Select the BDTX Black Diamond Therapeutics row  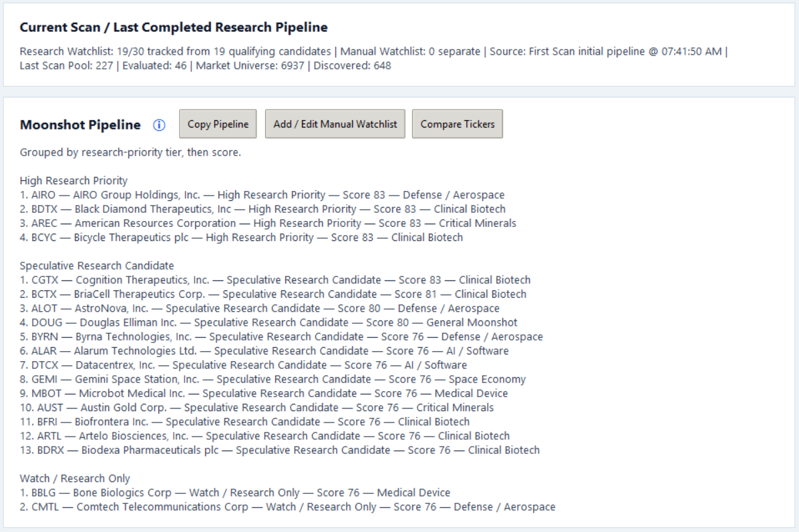263,209
